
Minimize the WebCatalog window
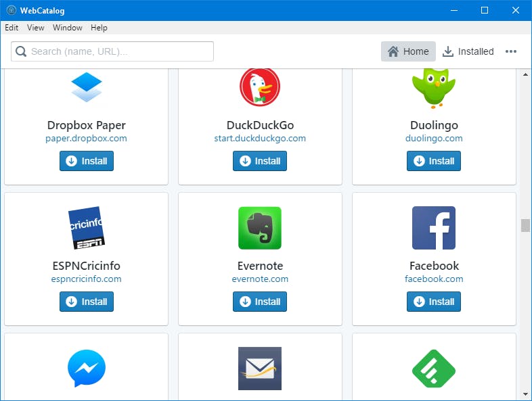tap(454, 10)
